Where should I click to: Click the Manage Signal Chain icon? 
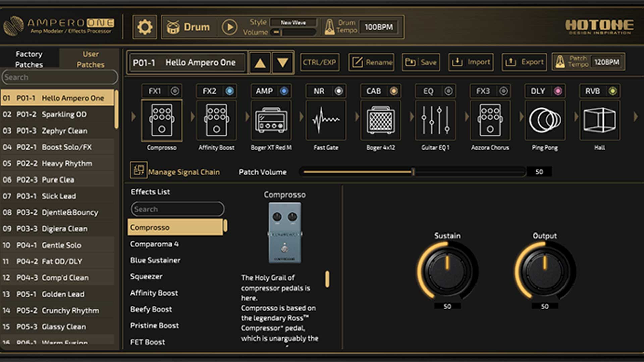coord(139,170)
